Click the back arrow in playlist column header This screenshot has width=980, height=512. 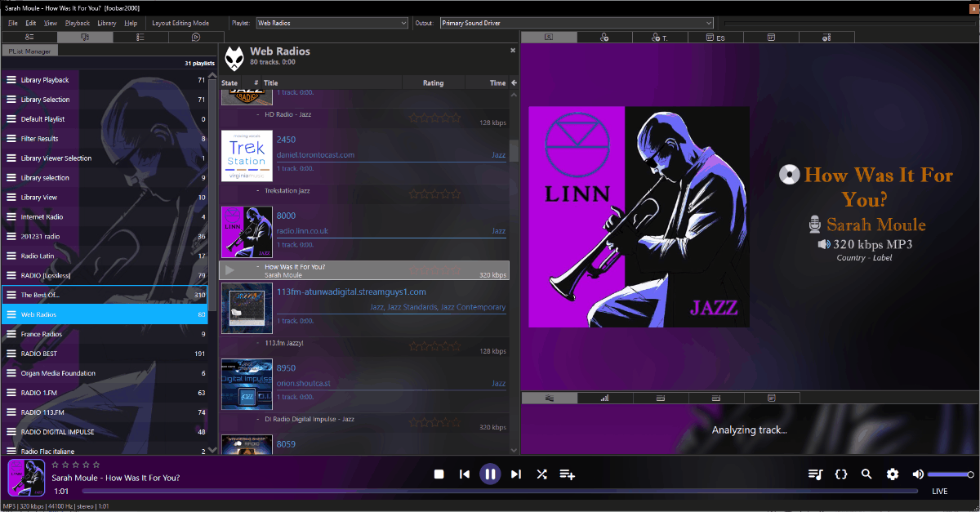coord(514,82)
